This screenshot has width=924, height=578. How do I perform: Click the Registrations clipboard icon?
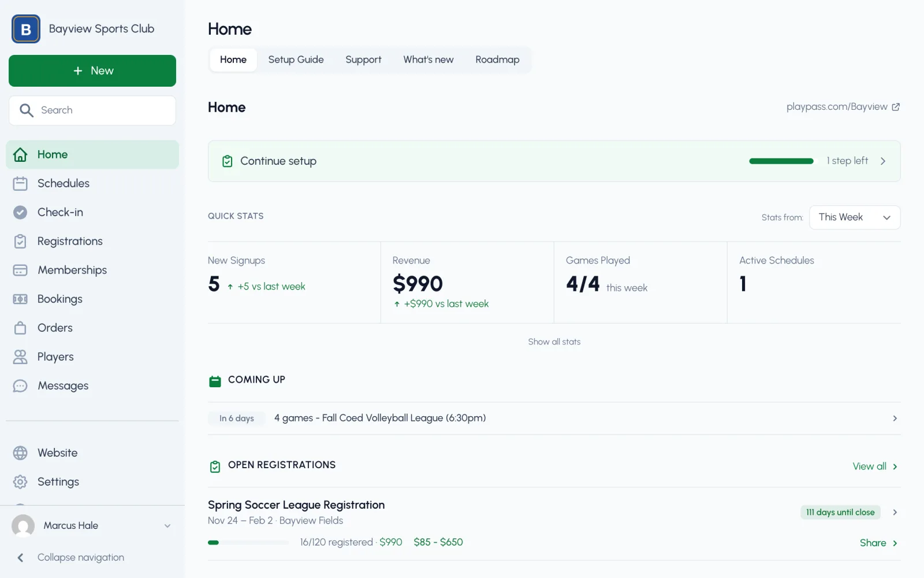pos(20,241)
